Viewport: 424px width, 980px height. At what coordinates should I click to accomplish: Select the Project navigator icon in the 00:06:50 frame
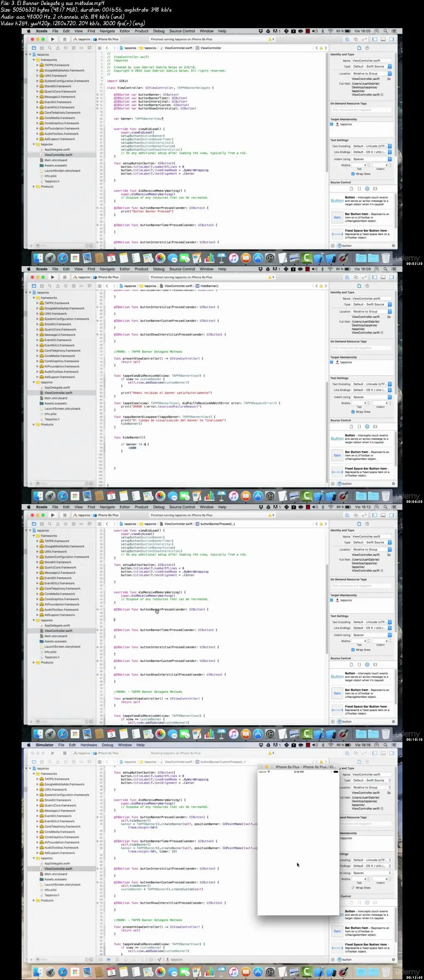coord(34,286)
